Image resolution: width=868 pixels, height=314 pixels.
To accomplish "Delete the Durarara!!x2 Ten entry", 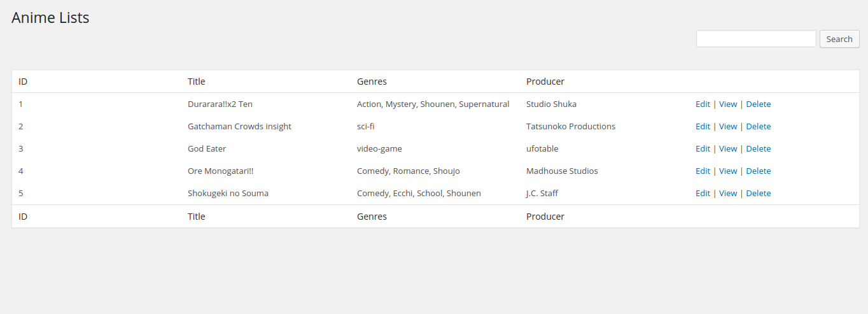I will 758,104.
